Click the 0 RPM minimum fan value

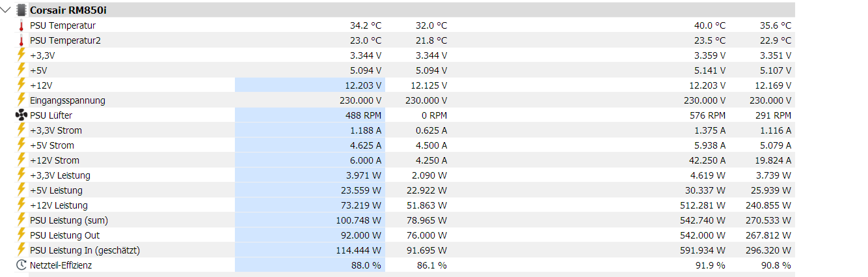434,115
